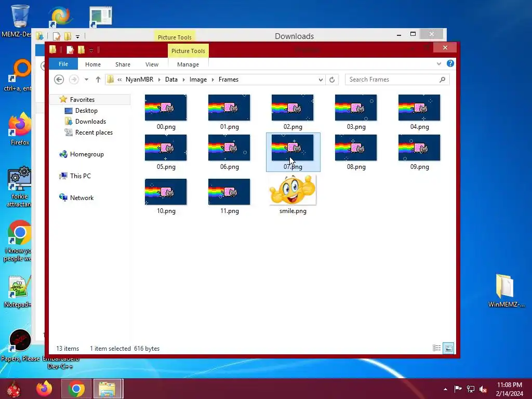Click the Start button ornament on taskbar
This screenshot has width=532, height=399.
tap(14, 389)
